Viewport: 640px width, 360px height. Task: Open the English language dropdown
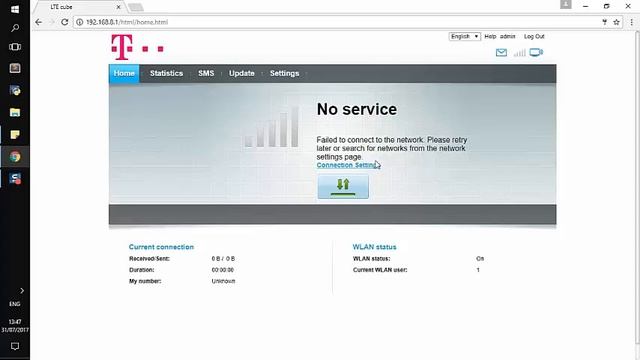464,36
